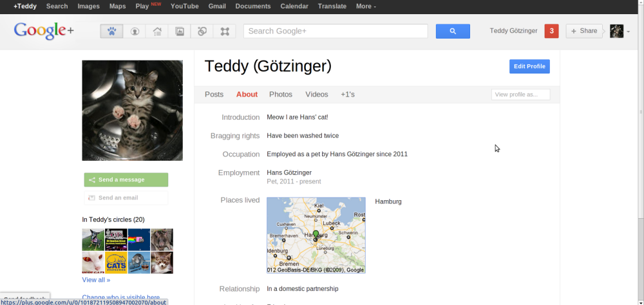
Task: Open Documents in the top bar
Action: coord(253,6)
